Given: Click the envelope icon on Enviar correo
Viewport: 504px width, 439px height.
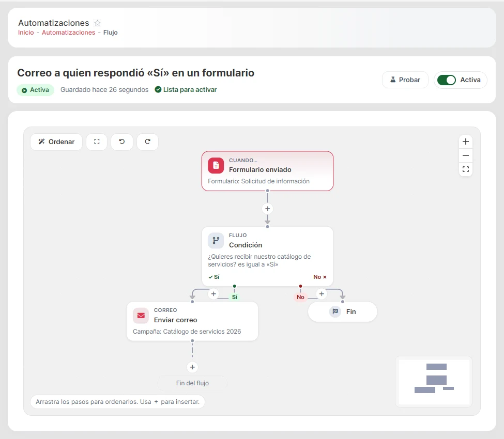Looking at the screenshot, I should click(141, 316).
